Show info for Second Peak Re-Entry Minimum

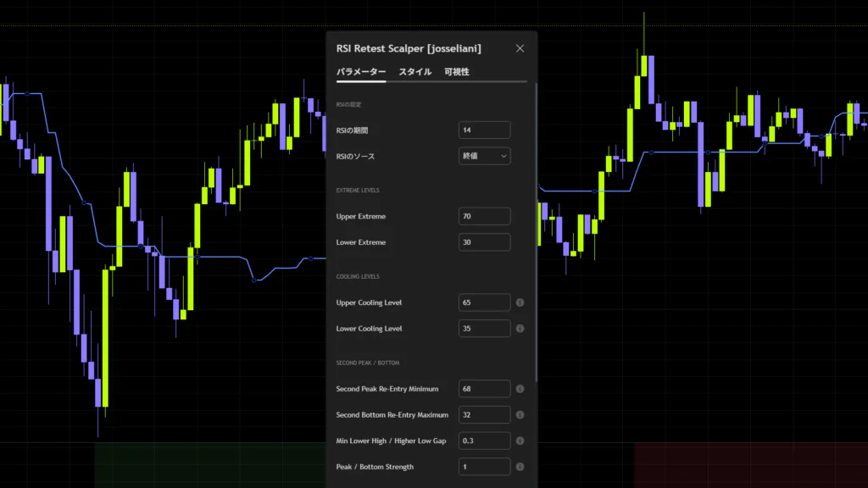point(520,389)
